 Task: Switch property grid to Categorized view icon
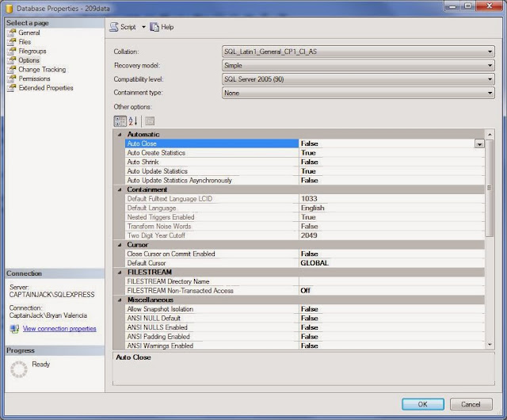120,121
